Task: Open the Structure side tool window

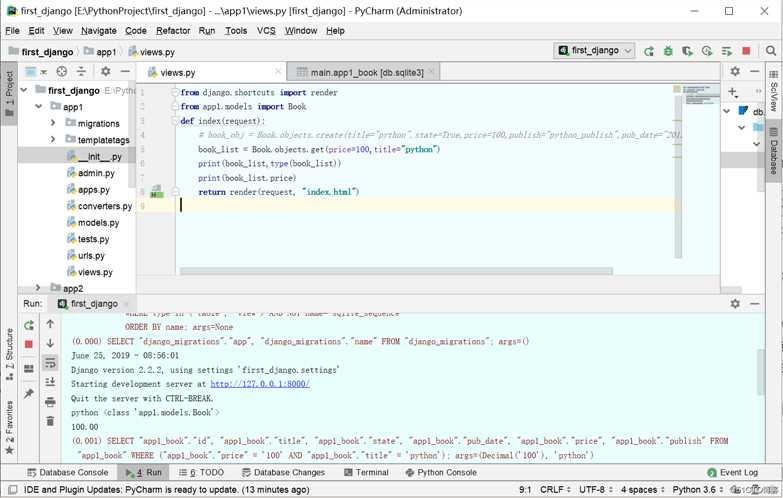Action: tap(9, 354)
